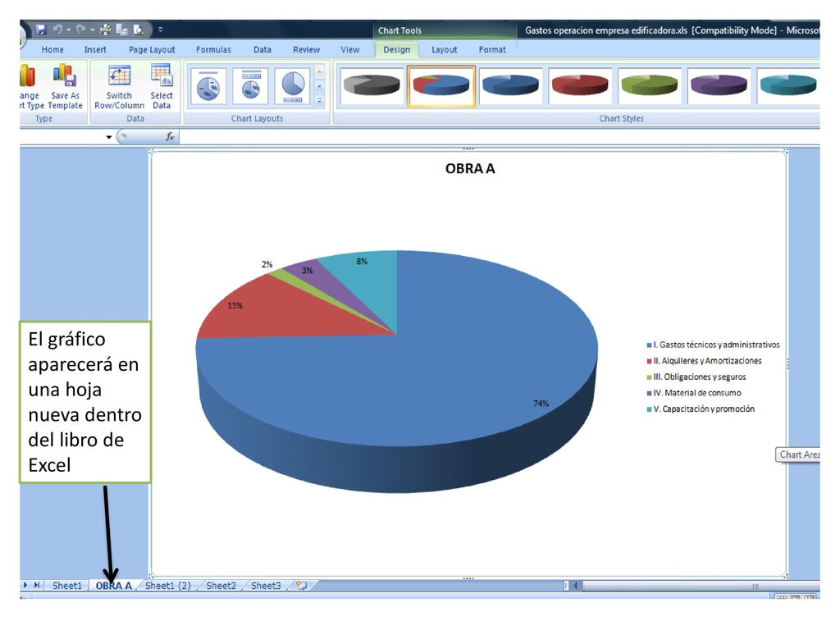840x630 pixels.
Task: Apply the second pie chart layout thumbnail
Action: (250, 85)
